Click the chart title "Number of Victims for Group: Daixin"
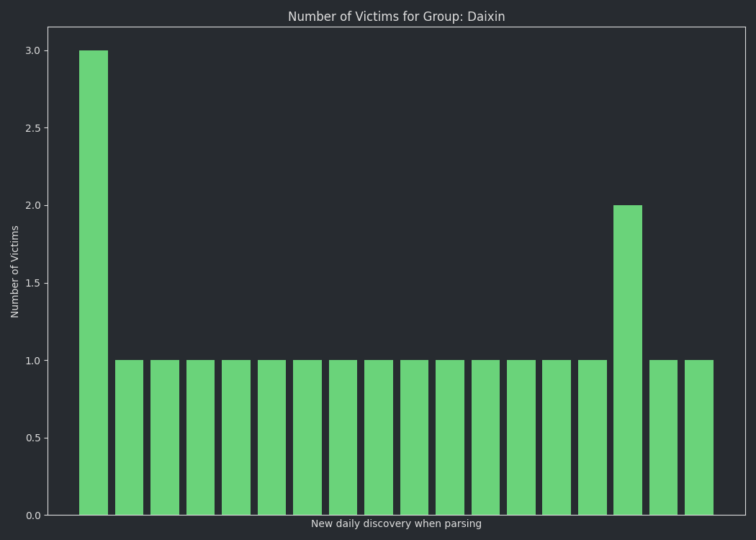Image resolution: width=756 pixels, height=540 pixels. (396, 17)
